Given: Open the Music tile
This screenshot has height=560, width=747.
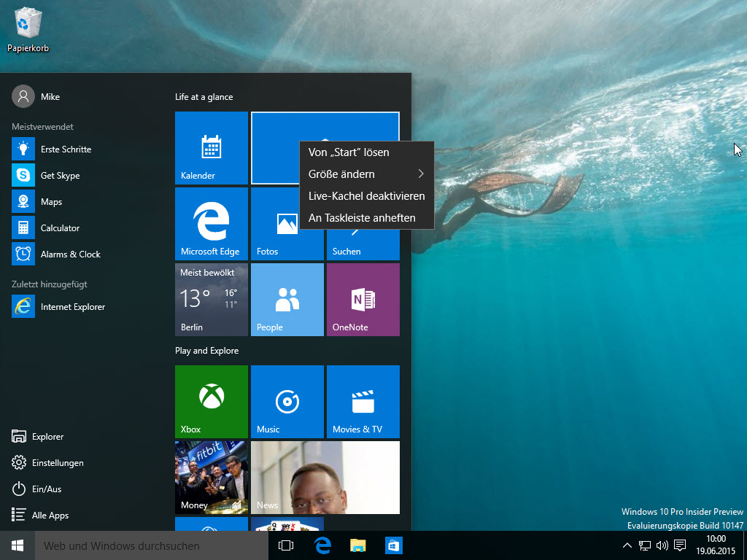Looking at the screenshot, I should (287, 402).
